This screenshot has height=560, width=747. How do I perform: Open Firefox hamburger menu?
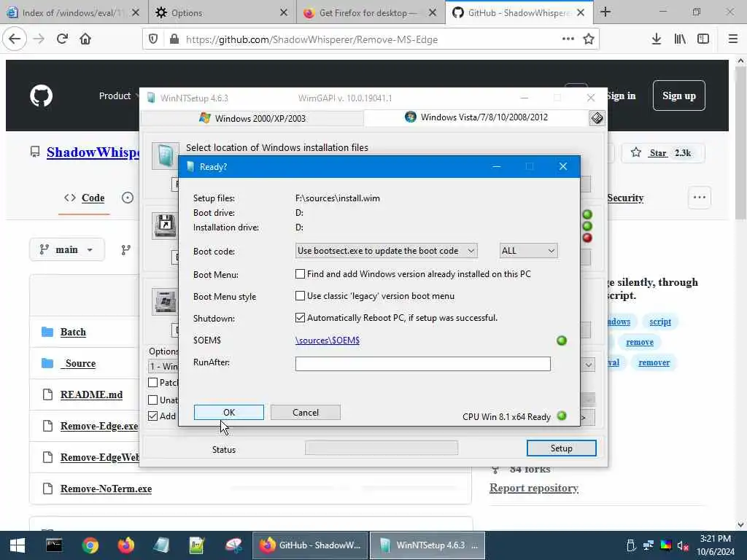[x=732, y=39]
